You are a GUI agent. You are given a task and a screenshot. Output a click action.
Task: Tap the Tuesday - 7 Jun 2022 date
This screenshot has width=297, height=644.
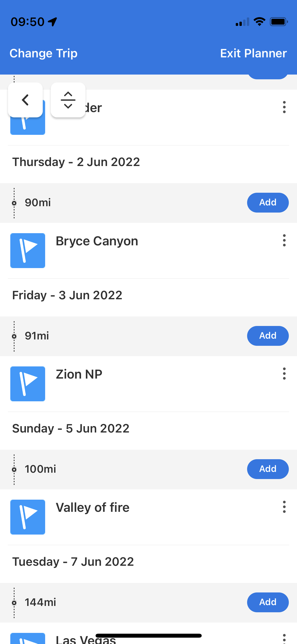[73, 562]
